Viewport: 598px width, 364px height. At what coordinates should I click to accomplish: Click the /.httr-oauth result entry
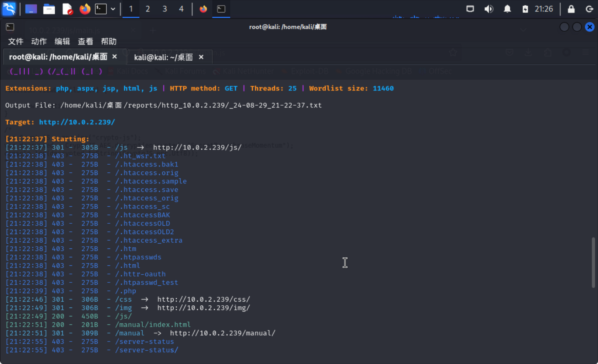[140, 274]
